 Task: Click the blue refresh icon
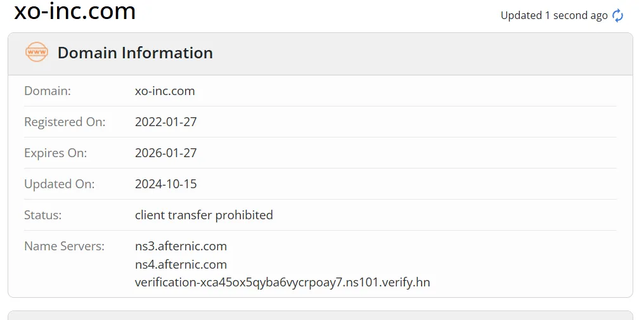click(618, 16)
